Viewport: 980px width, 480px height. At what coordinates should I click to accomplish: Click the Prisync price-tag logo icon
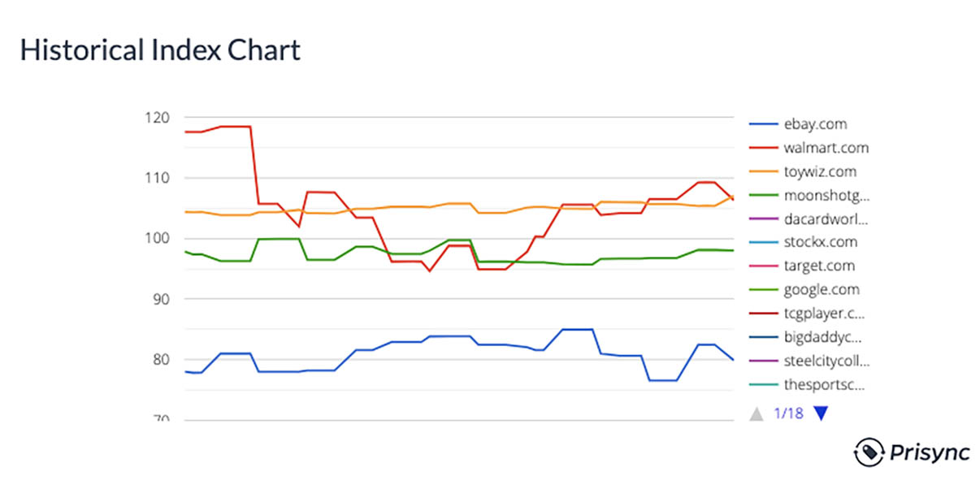[867, 451]
